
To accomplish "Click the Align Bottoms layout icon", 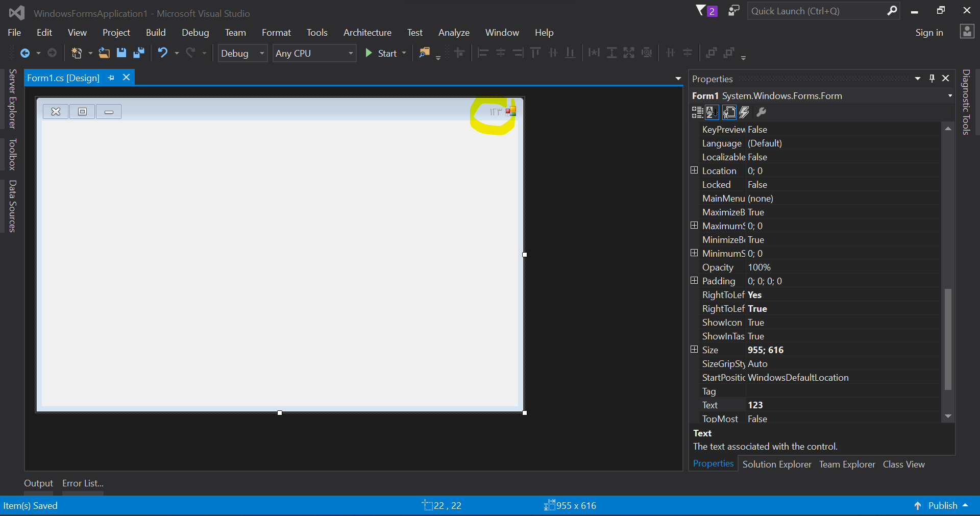I will [570, 53].
